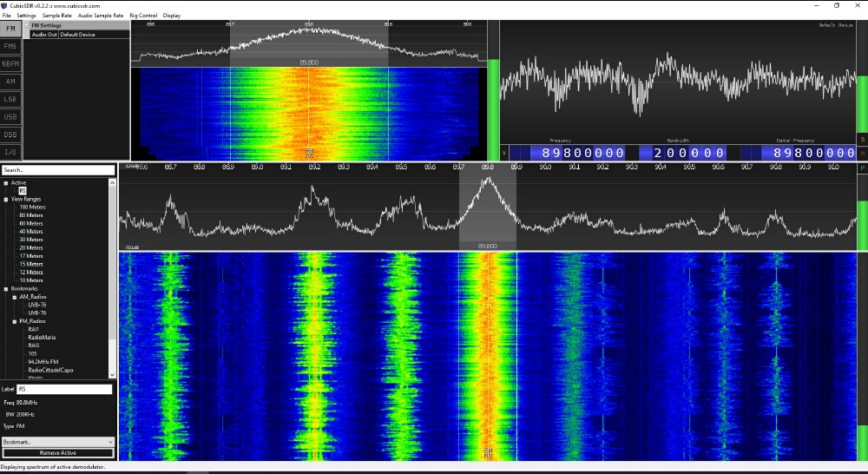Select 17 Meters view range

click(31, 256)
